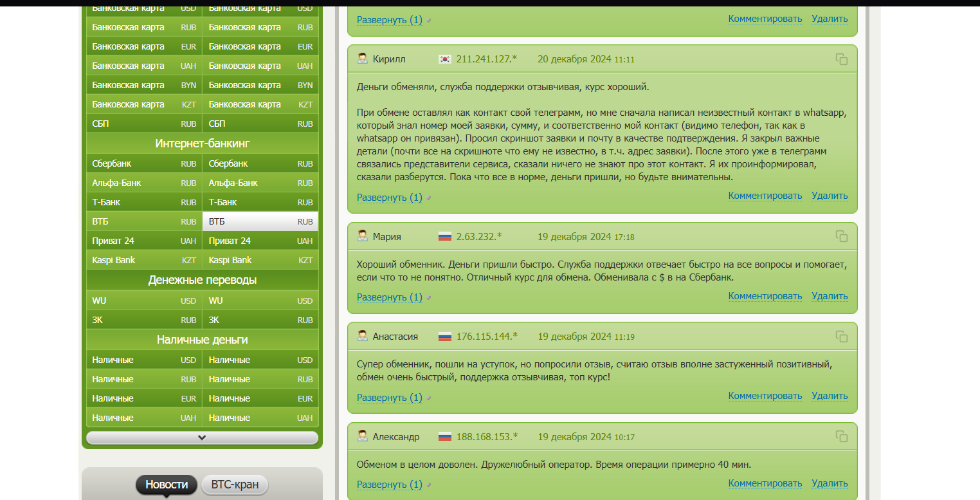Select ВТБ RUB in the left column
This screenshot has height=500, width=980.
(x=144, y=221)
